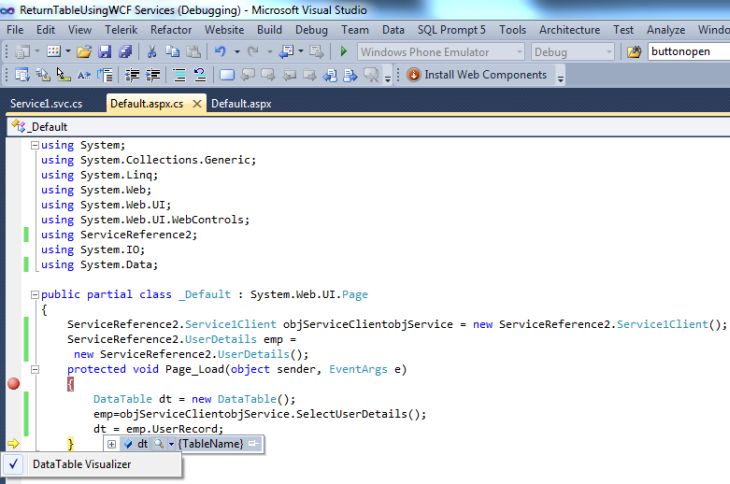Click the SelectUserDetails() call in code
The height and width of the screenshot is (484, 730).
[361, 414]
